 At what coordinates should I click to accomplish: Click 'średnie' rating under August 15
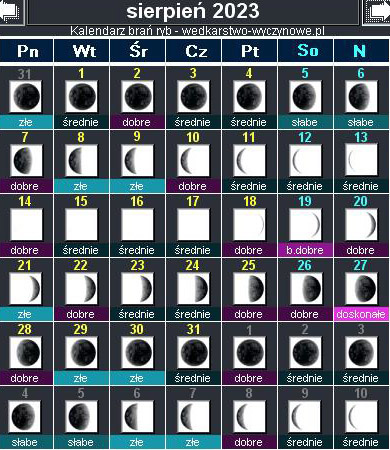82,250
